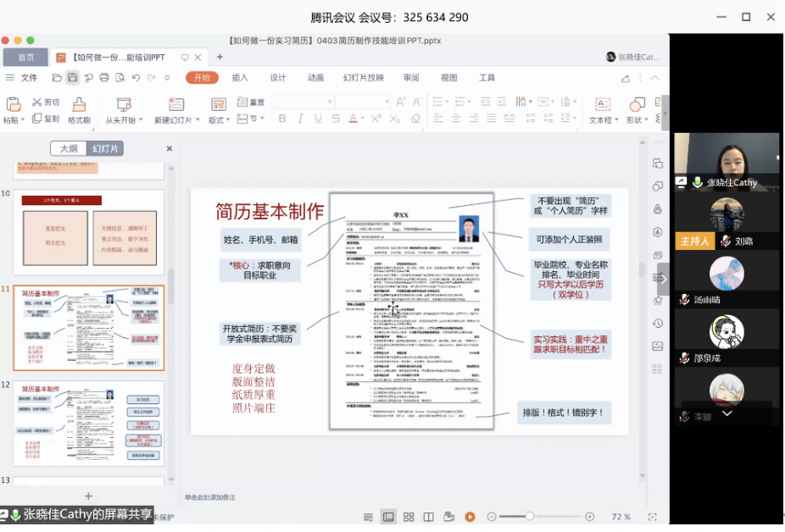Screen dimensions: 785x532
Task: Toggle bold text formatting
Action: 282,119
